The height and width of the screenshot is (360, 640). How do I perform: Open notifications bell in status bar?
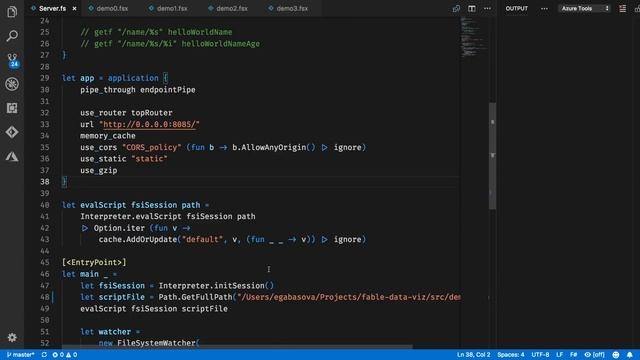pos(630,355)
